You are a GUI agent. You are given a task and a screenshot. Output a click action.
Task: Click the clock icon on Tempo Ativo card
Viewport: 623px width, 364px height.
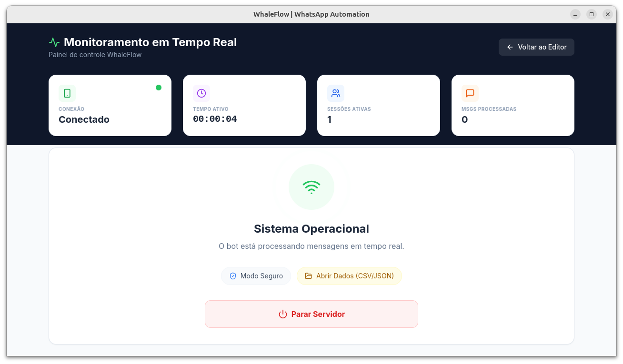pos(201,93)
